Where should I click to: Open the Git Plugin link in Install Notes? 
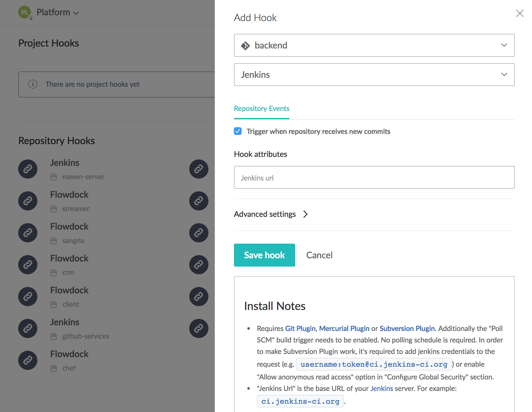[300, 328]
